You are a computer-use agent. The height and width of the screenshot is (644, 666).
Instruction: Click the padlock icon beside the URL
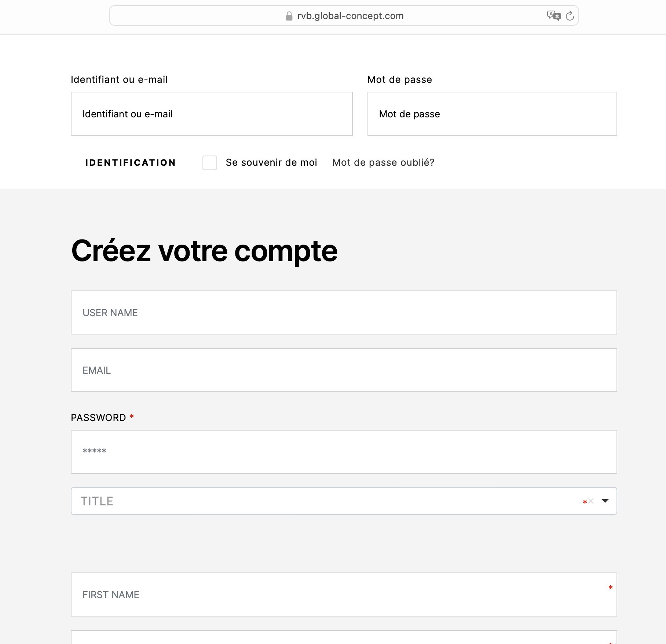click(x=289, y=16)
